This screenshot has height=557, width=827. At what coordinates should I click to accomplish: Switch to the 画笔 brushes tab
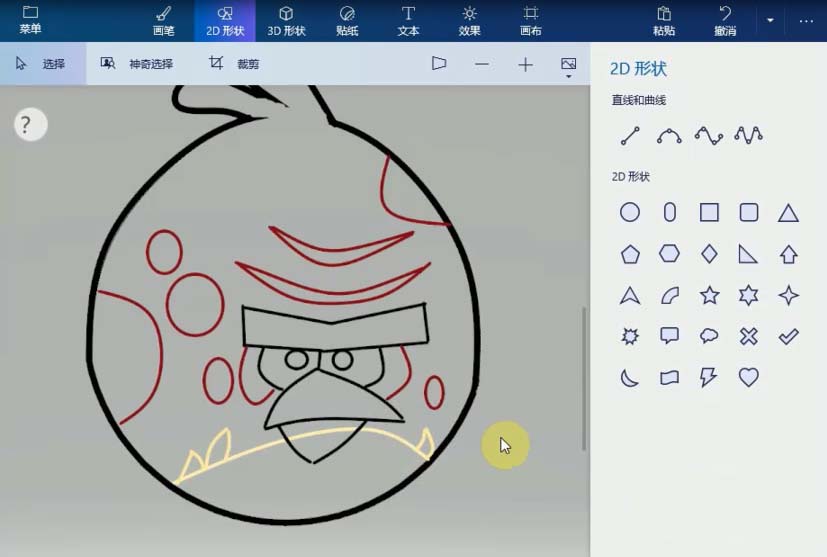164,21
